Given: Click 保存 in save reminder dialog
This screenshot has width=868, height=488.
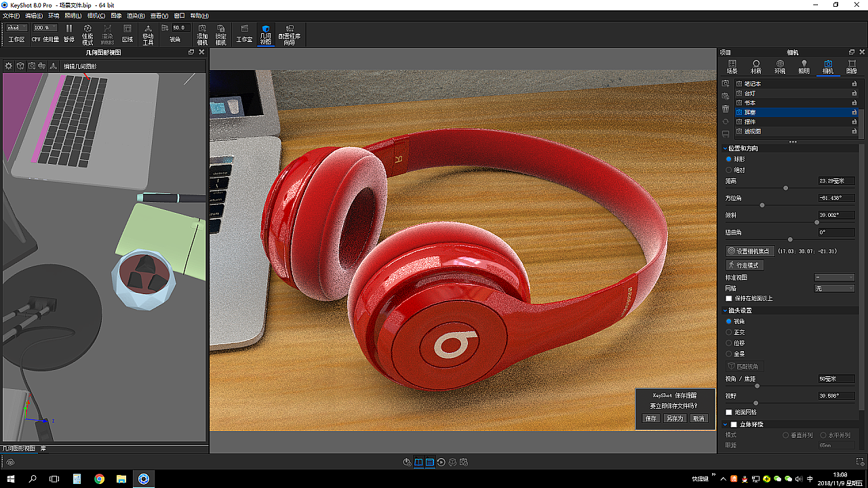Looking at the screenshot, I should 651,419.
